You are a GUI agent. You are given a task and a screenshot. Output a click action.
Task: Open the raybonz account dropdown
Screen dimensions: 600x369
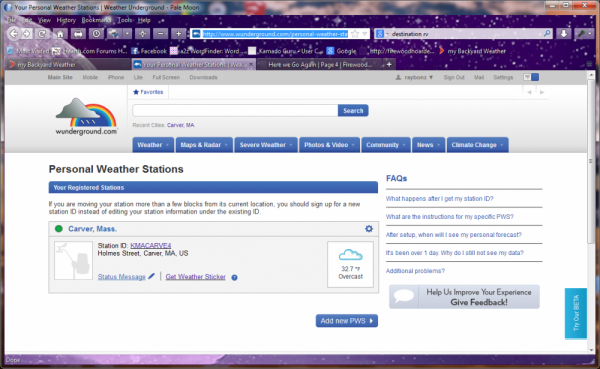[414, 77]
